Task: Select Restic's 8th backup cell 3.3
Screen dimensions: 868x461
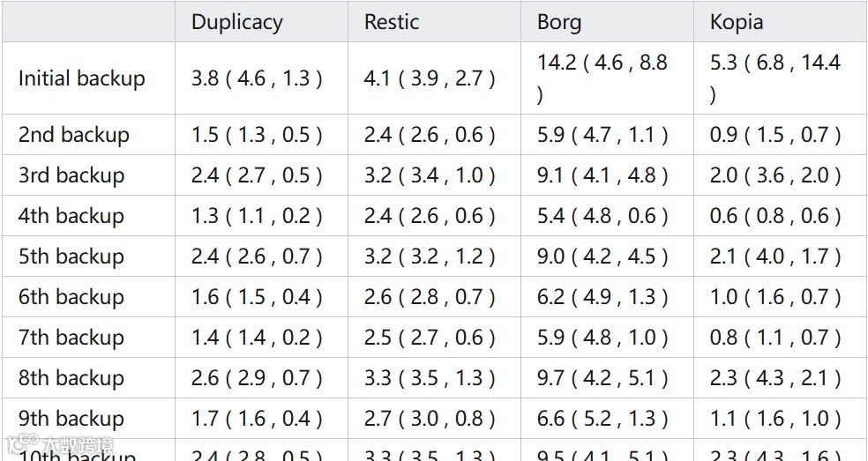Action: click(378, 377)
